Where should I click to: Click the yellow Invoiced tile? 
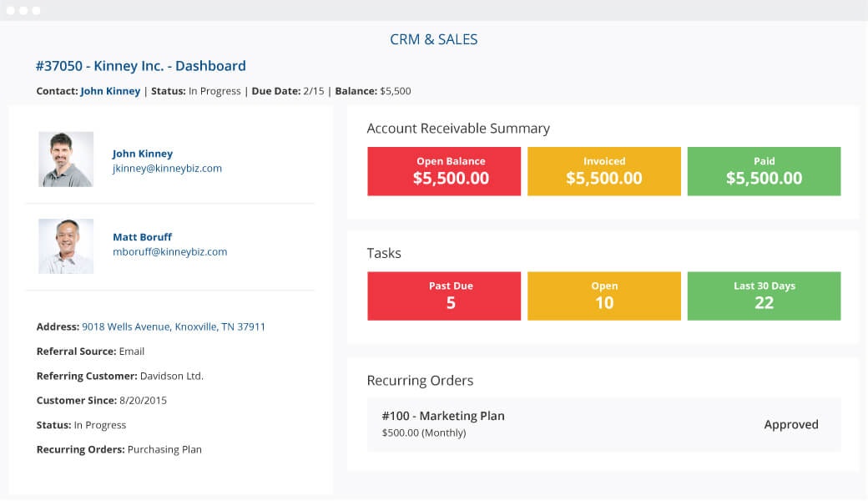point(604,172)
